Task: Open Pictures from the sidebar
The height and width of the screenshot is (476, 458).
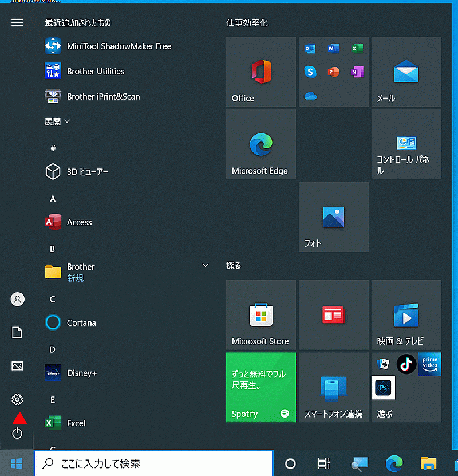Action: coord(17,366)
